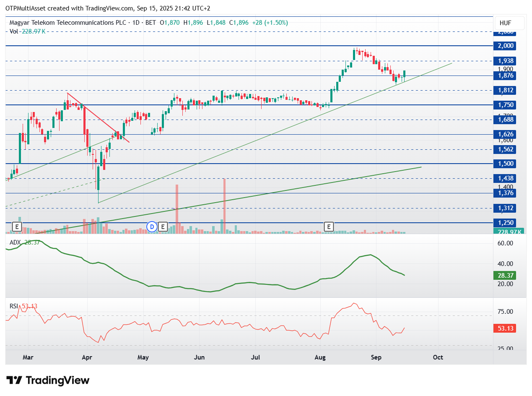Select the RSI indicator legend label

click(x=14, y=306)
